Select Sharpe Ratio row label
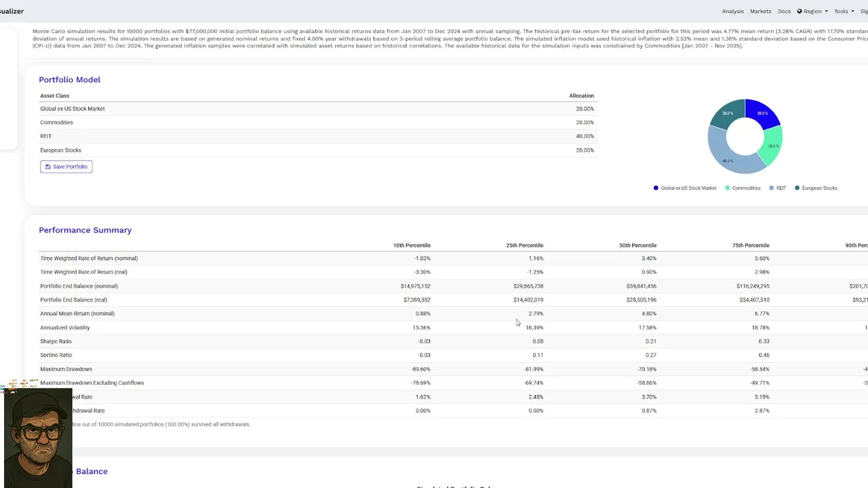Viewport: 868px width, 488px height. 56,342
